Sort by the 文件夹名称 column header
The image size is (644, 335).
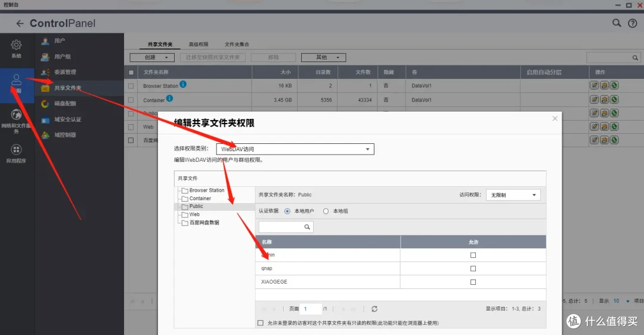point(195,72)
